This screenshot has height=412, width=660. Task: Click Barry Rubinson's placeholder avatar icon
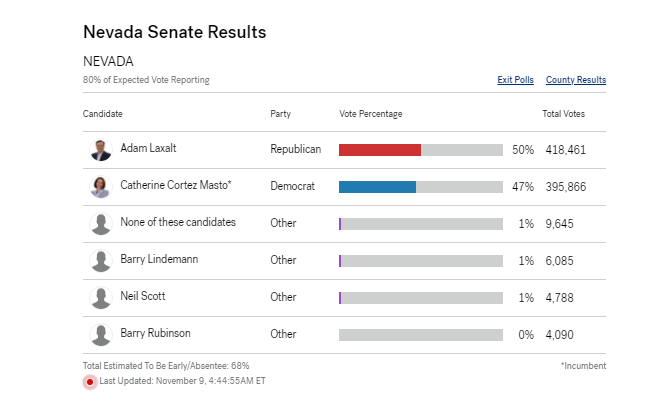click(100, 335)
